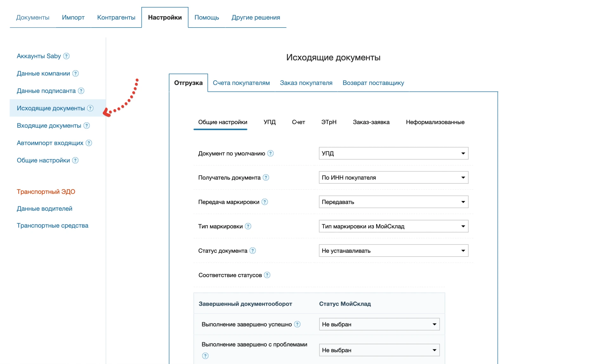The height and width of the screenshot is (364, 609).
Task: Click help icon beside Исходящие документы
Action: tap(90, 108)
